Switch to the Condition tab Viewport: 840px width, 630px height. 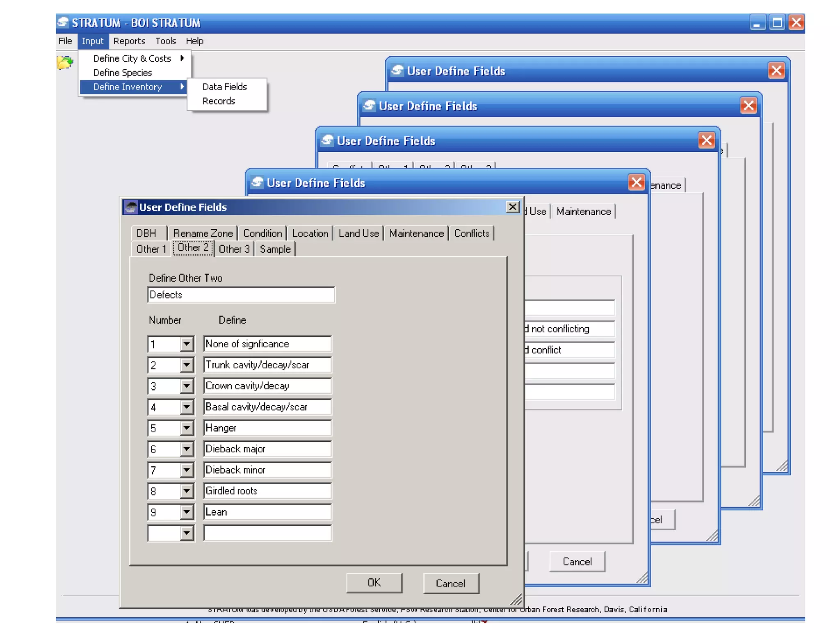coord(262,233)
